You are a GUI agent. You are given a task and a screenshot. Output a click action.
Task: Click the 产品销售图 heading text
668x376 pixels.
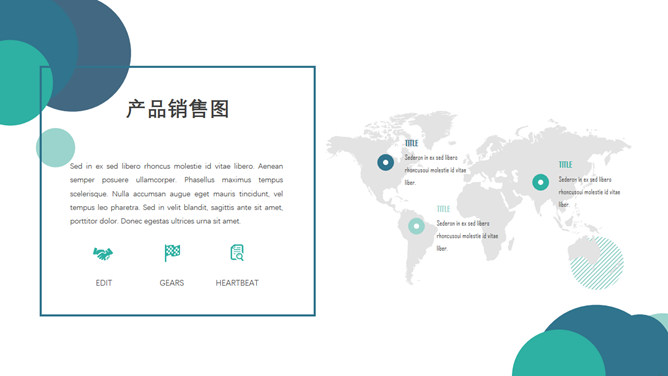(x=178, y=109)
